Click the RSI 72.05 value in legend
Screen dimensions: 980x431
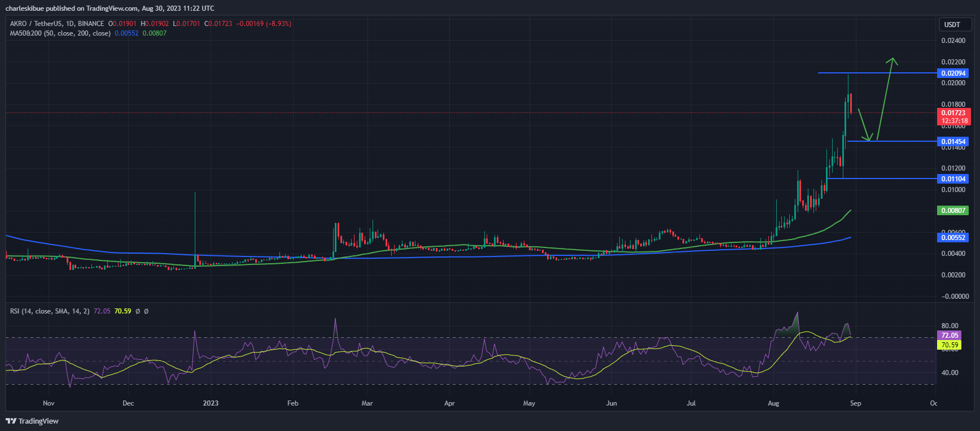[102, 311]
